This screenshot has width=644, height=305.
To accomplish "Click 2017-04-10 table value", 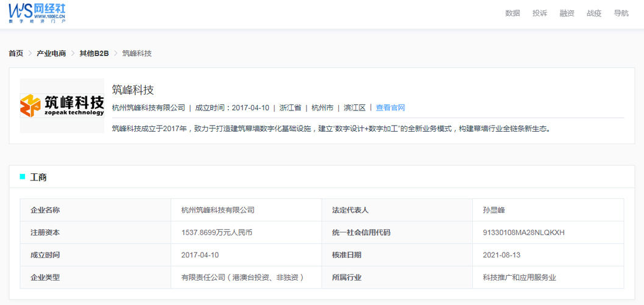I will (x=200, y=255).
